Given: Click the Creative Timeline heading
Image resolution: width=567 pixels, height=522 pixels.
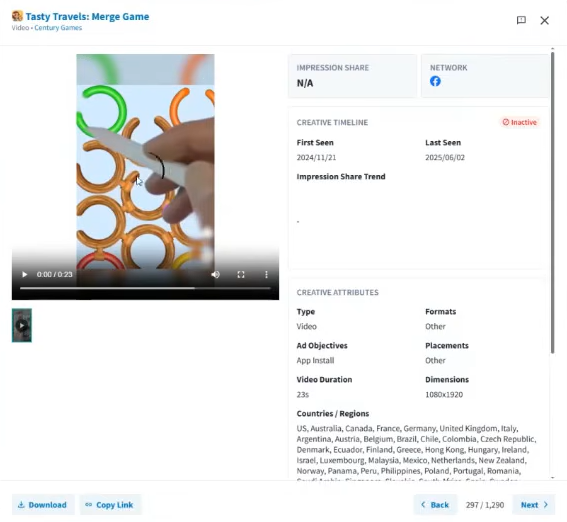Looking at the screenshot, I should [x=332, y=123].
